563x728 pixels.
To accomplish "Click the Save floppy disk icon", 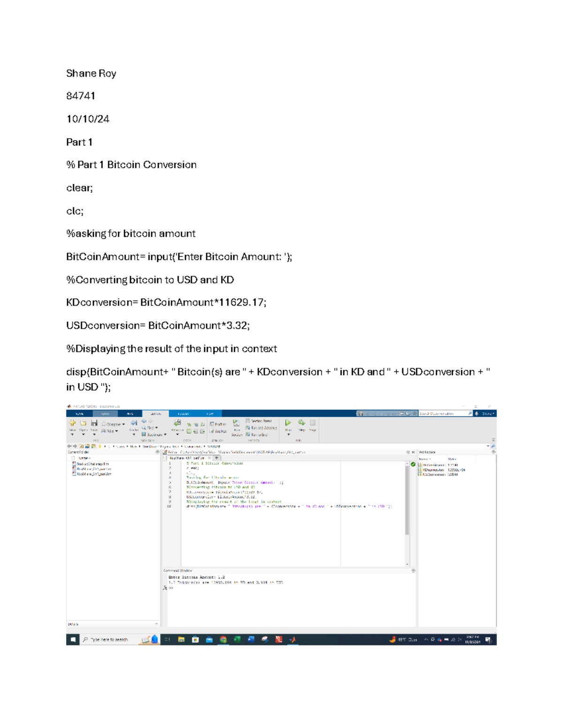I will coord(94,423).
